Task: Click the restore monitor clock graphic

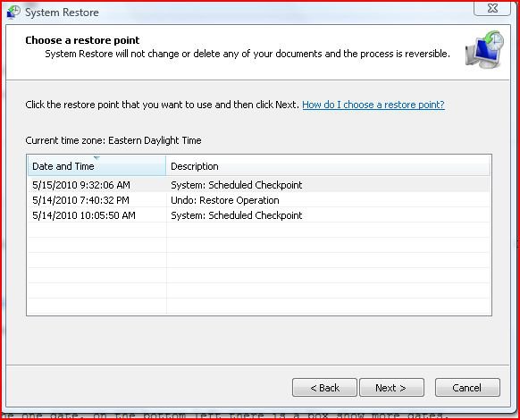Action: tap(485, 49)
